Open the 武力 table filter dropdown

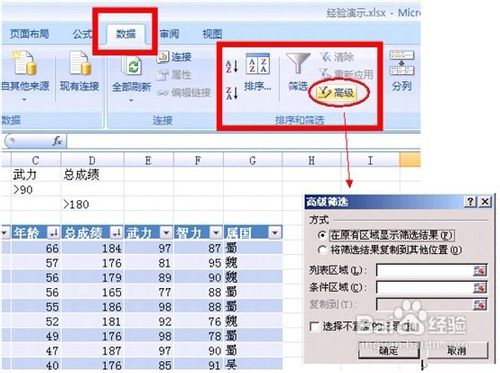[166, 233]
